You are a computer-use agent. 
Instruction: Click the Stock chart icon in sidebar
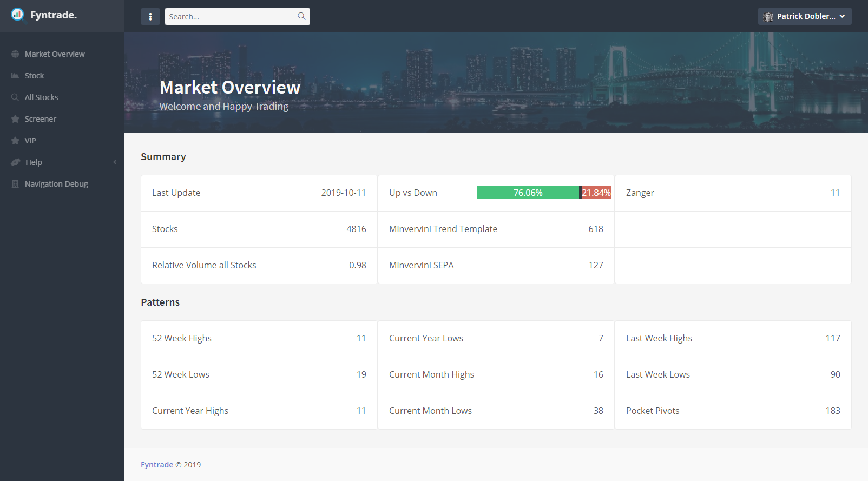[x=15, y=76]
